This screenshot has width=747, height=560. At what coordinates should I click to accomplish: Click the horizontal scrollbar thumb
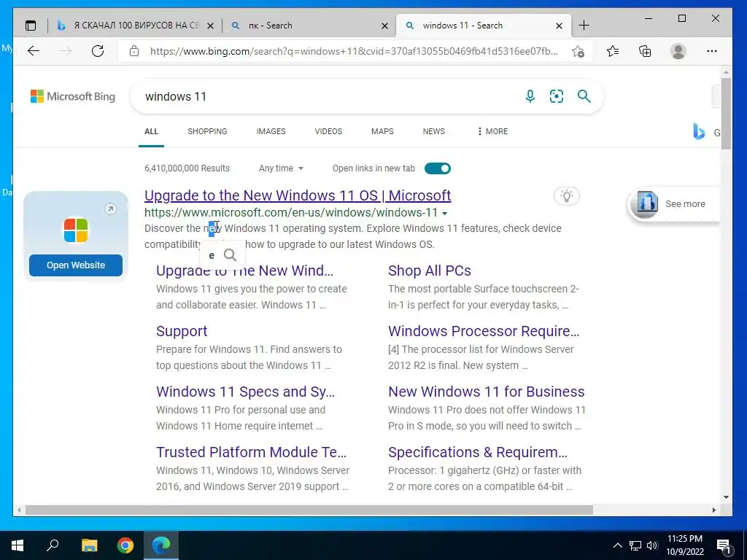coord(309,510)
